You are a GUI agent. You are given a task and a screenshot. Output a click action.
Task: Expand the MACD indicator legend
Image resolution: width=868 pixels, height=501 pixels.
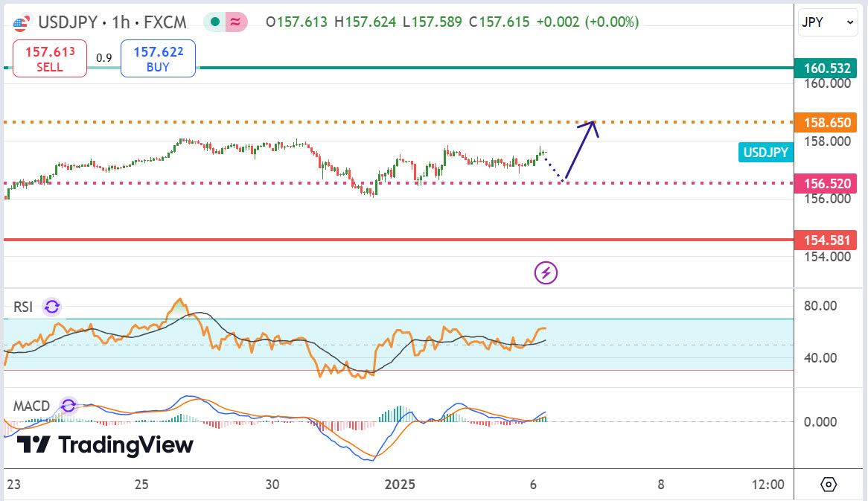pos(32,406)
